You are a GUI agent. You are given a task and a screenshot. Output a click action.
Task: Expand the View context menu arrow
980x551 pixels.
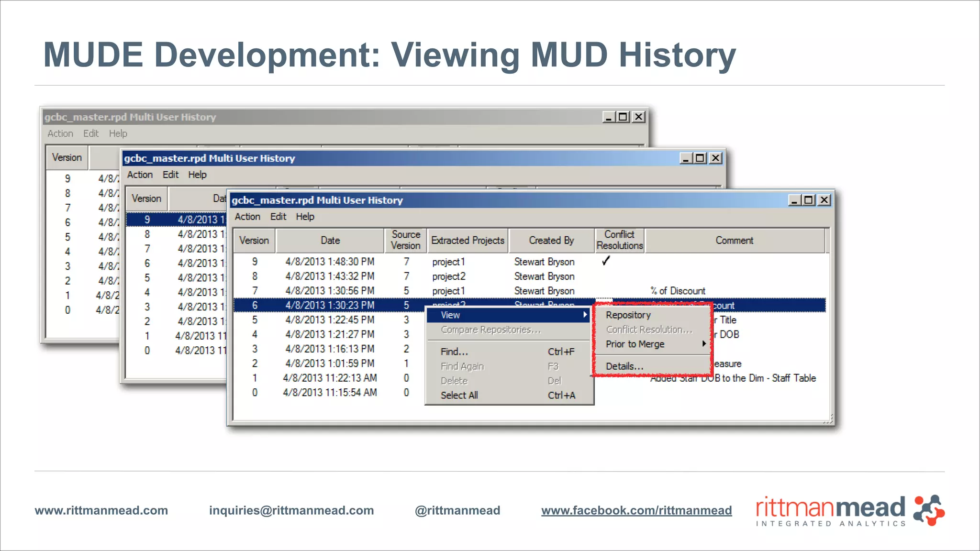[x=585, y=315]
